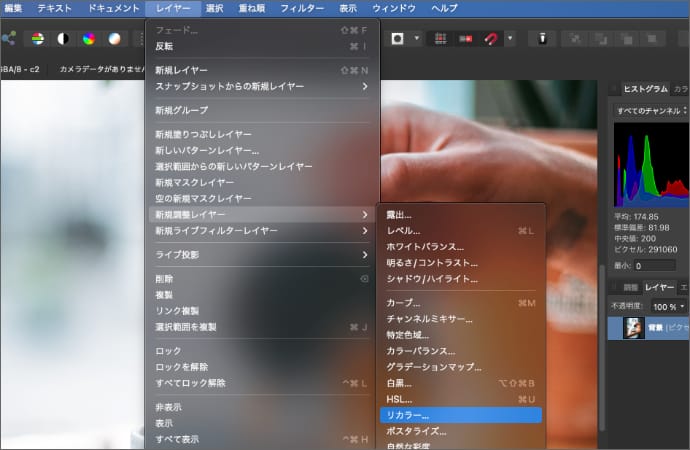The image size is (690, 450).
Task: Click the Auto Levels toolbar icon
Action: coord(38,39)
